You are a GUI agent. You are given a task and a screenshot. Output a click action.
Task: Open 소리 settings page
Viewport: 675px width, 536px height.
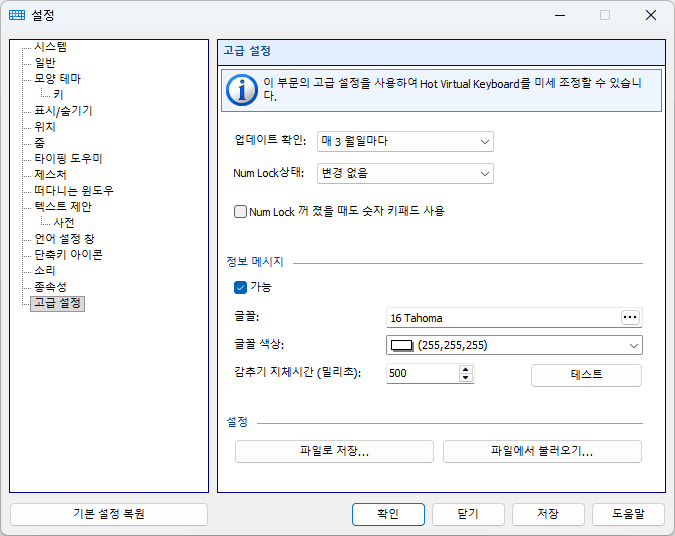(x=45, y=271)
